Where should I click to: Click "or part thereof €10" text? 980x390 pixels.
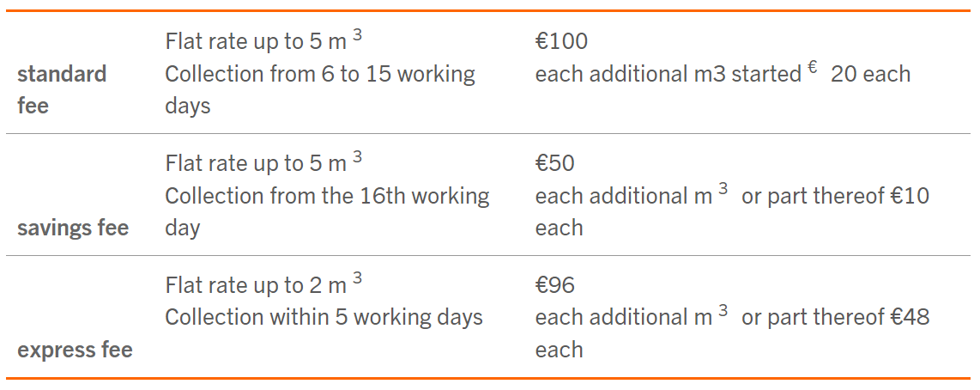tap(835, 196)
